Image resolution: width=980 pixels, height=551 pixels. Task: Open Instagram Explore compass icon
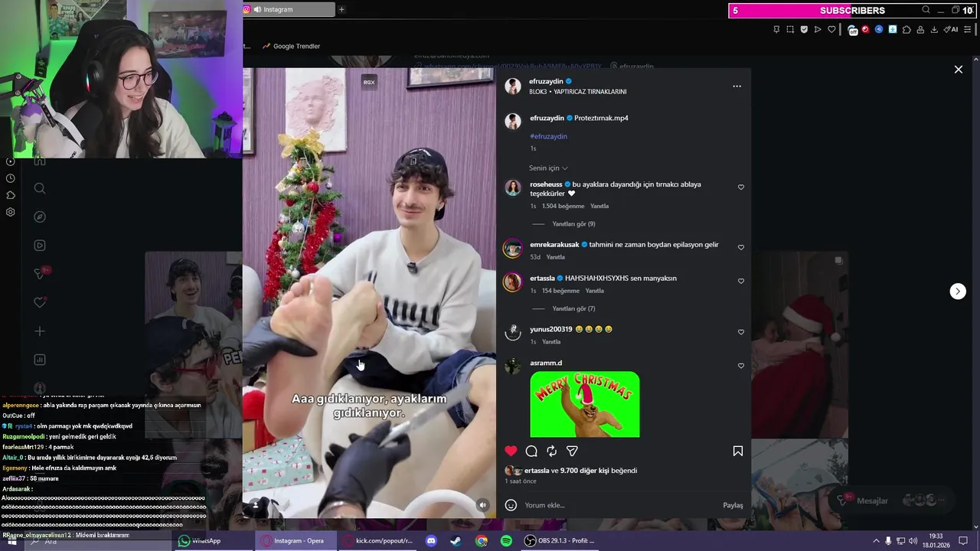point(40,217)
